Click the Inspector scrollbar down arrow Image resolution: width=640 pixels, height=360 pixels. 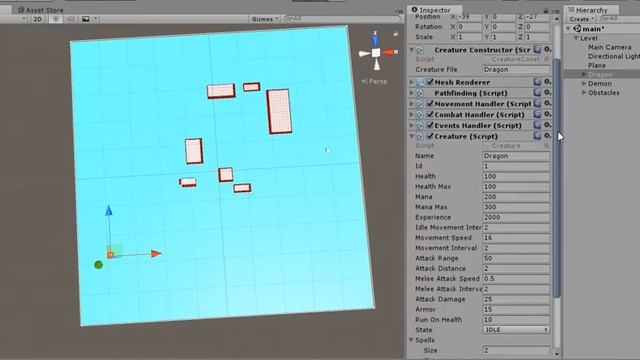[x=557, y=354]
